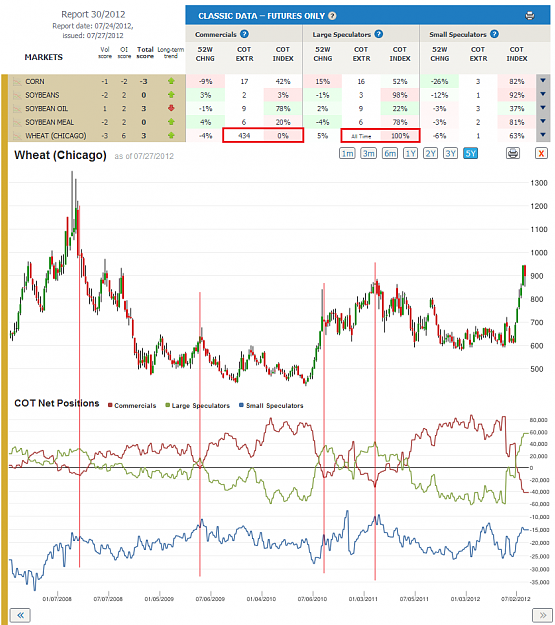Screen dimensions: 555x625
Task: Click the Commercials 42% COT index for corn
Action: click(x=283, y=81)
